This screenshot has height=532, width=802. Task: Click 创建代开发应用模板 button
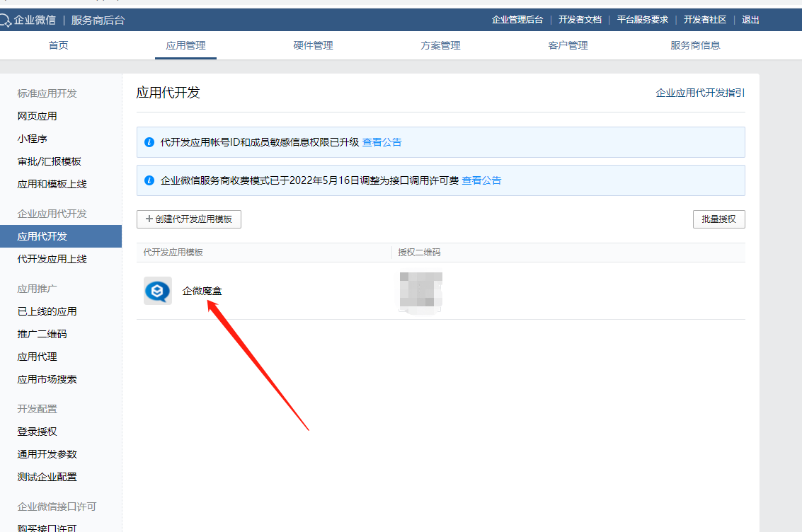pos(189,219)
